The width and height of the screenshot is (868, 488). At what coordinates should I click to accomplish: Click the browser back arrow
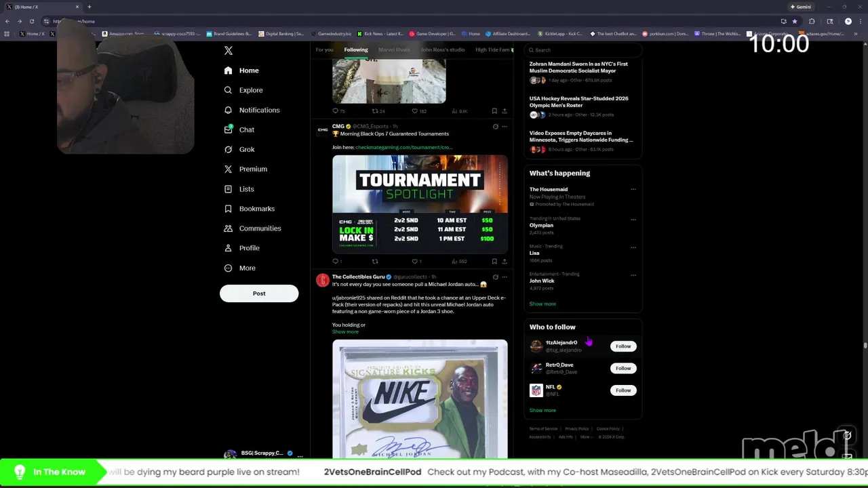[x=7, y=21]
